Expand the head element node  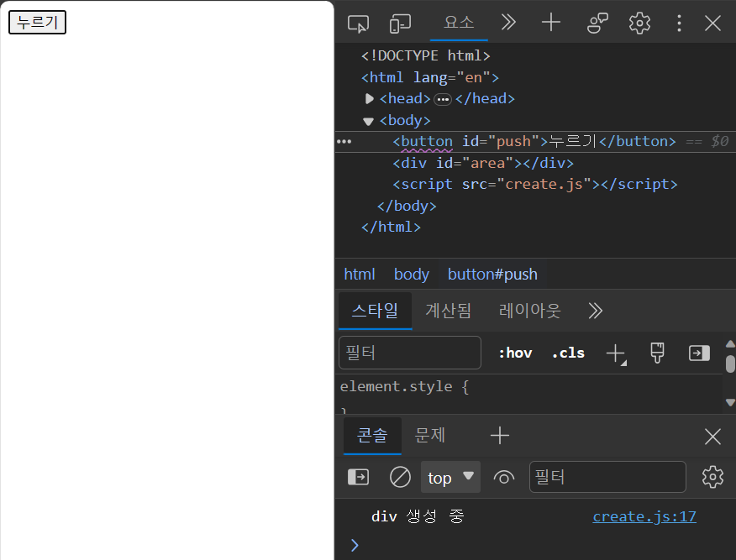(x=369, y=98)
